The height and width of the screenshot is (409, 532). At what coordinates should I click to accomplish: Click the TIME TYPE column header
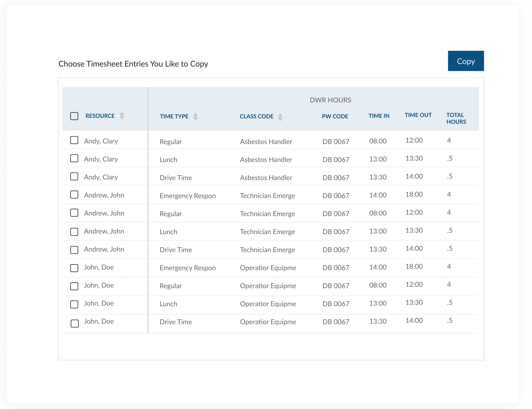[174, 116]
